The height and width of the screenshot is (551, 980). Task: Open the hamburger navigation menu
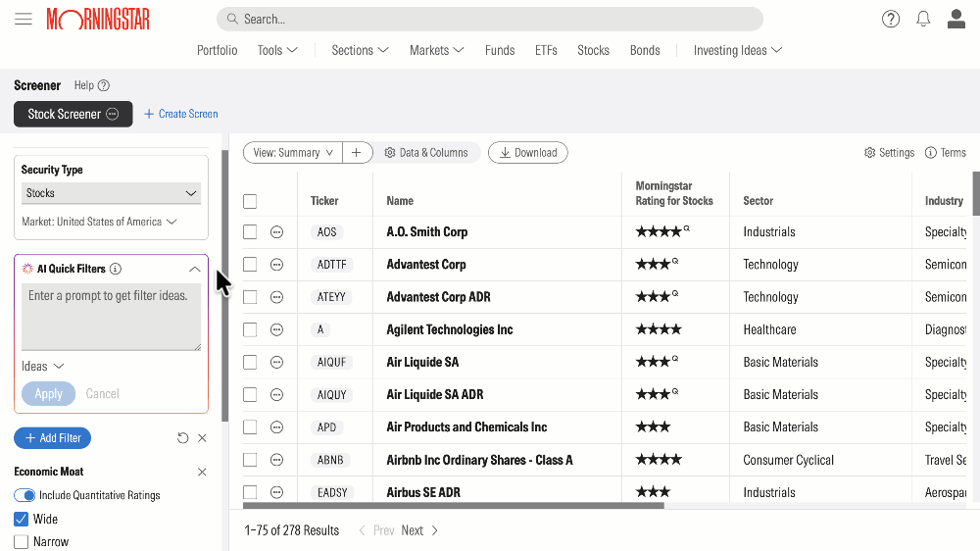pyautogui.click(x=24, y=20)
